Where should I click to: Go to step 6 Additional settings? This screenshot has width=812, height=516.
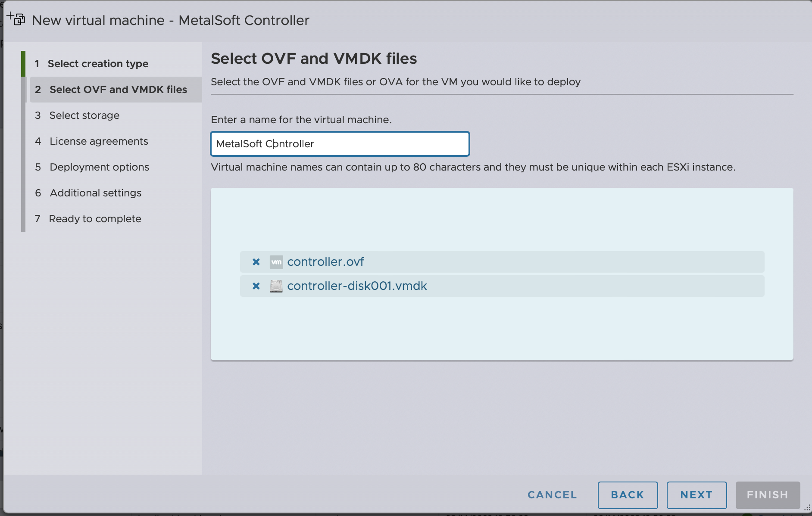tap(95, 193)
